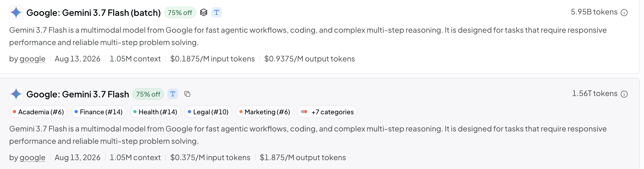Image resolution: width=644 pixels, height=169 pixels.
Task: Click the 5.95B tokens label
Action: tap(594, 12)
